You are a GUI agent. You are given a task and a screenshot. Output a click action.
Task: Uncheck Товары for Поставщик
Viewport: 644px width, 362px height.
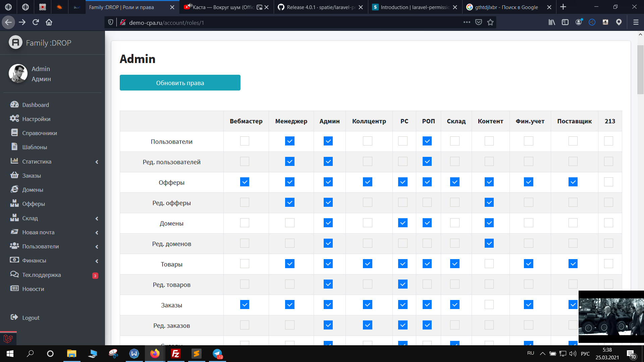[x=573, y=264]
